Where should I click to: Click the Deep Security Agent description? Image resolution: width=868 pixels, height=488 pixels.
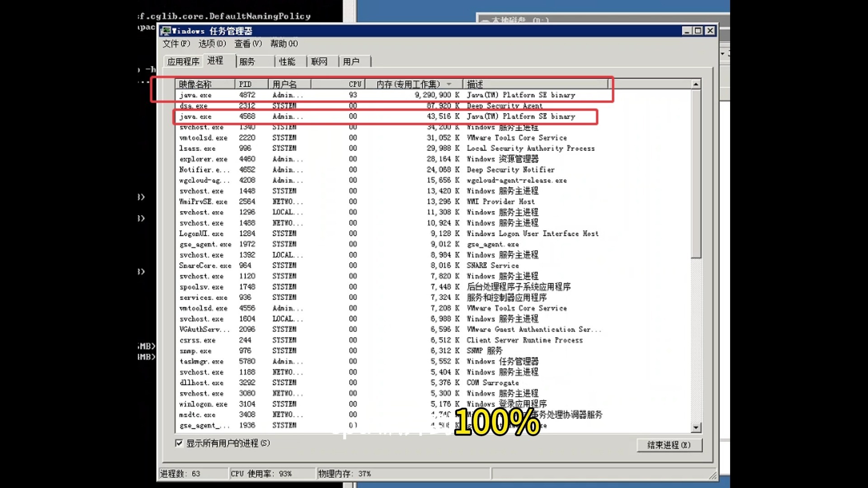tap(505, 106)
